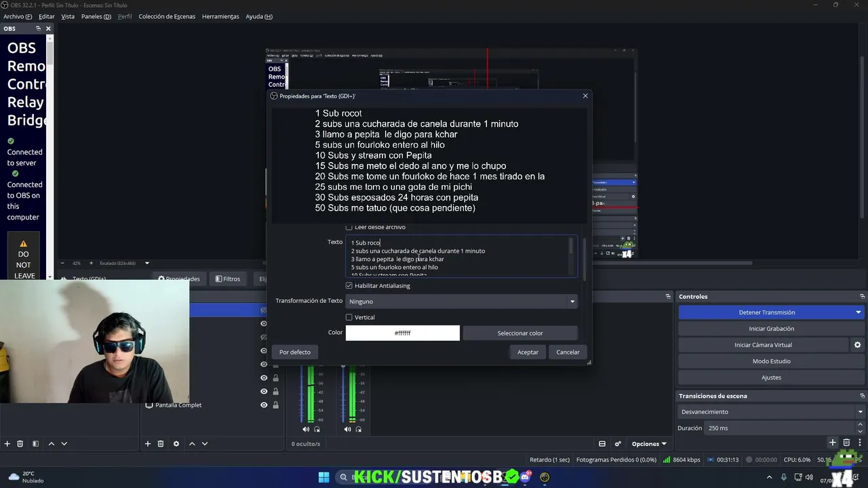868x488 pixels.
Task: Mute the right audio mixer channel speaker
Action: click(347, 429)
